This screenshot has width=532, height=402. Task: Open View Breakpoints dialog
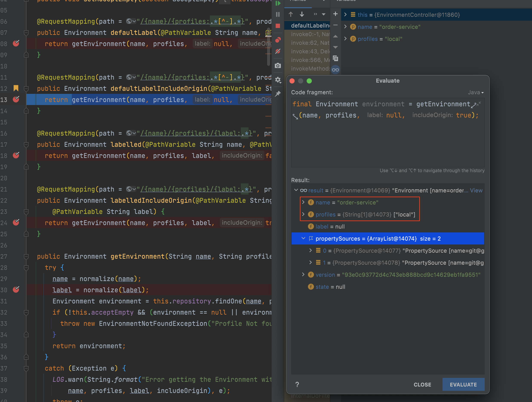pyautogui.click(x=278, y=40)
